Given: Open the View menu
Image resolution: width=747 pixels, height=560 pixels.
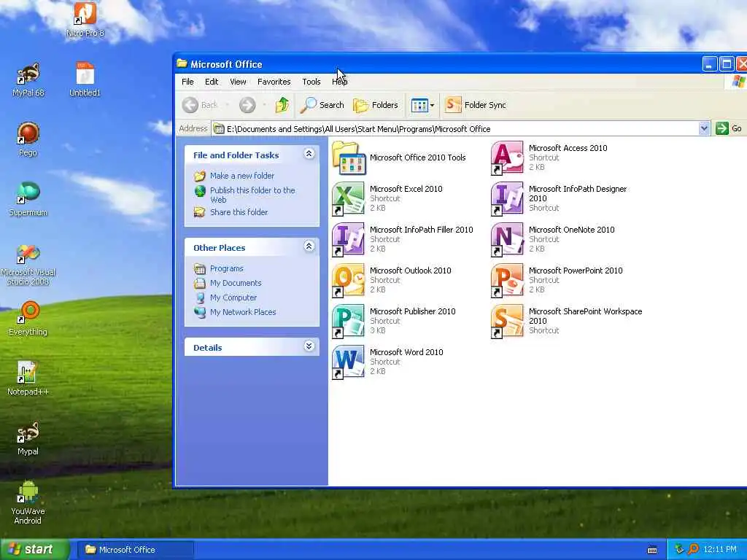Looking at the screenshot, I should point(238,82).
